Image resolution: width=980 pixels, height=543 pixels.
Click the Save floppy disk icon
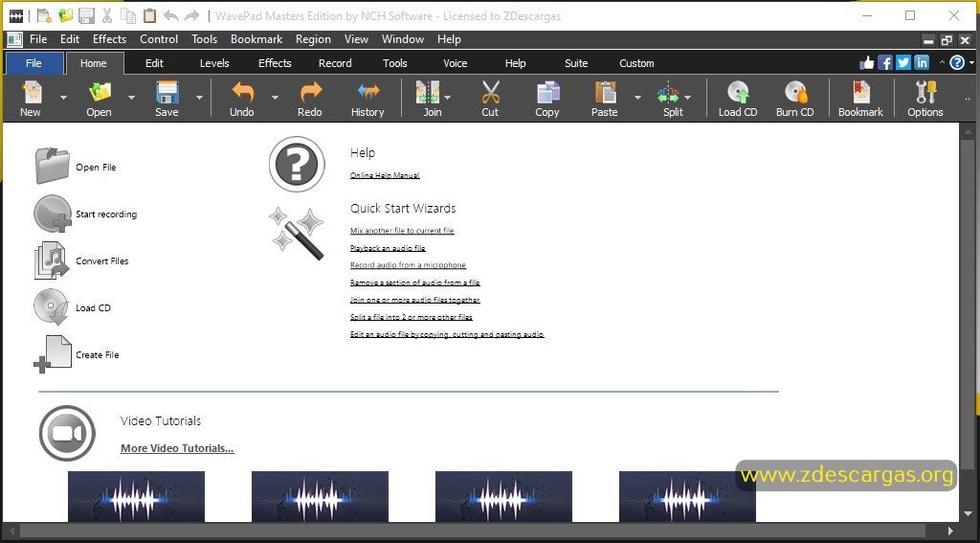(x=167, y=93)
